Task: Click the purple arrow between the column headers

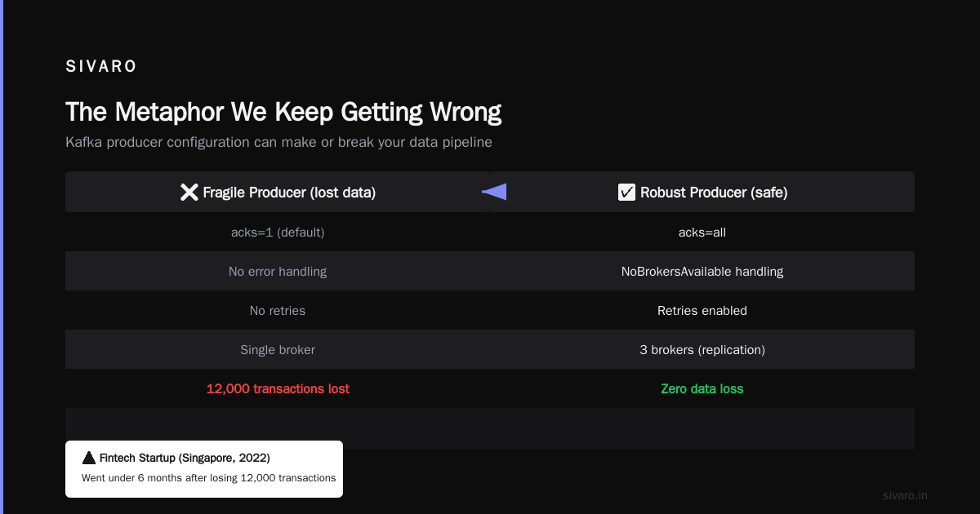Action: [494, 192]
